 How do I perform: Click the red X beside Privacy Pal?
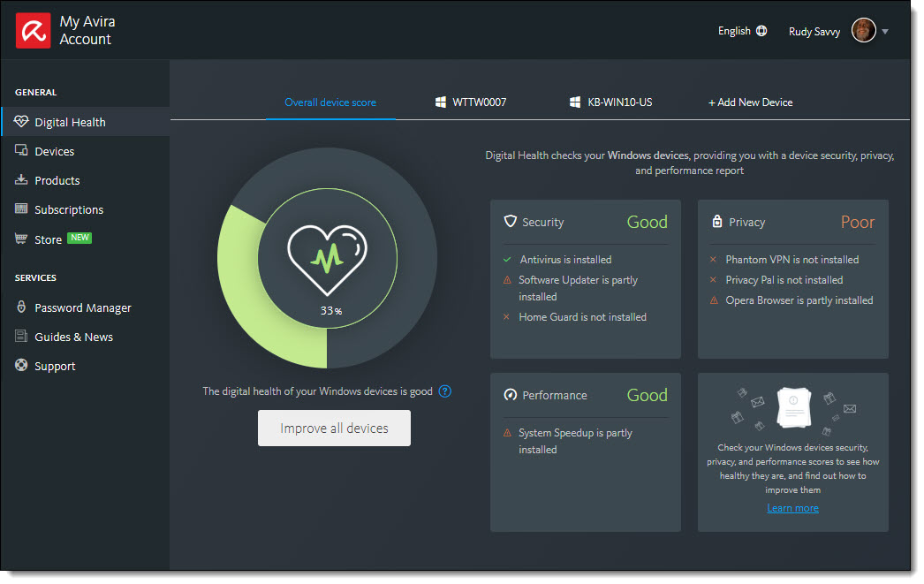[x=713, y=280]
